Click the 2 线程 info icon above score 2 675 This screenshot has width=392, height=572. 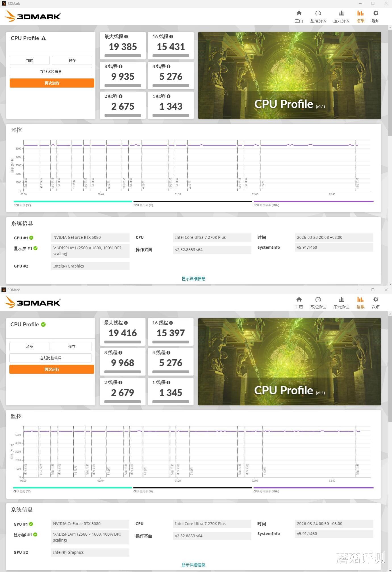coord(120,96)
